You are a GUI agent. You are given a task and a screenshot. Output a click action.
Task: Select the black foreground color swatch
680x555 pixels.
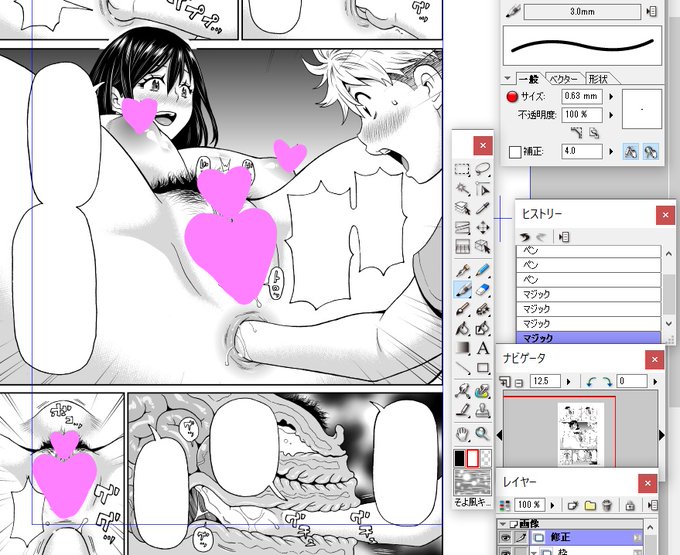pos(459,458)
